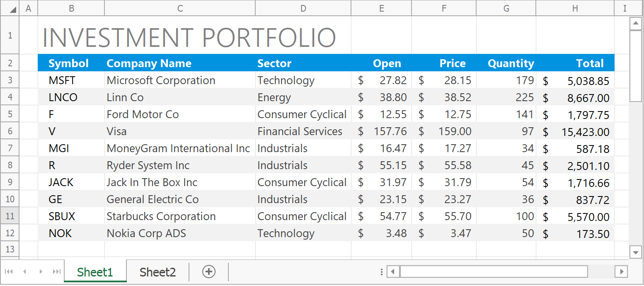The image size is (644, 286).
Task: Click the select-all corner triangle
Action: click(x=13, y=9)
